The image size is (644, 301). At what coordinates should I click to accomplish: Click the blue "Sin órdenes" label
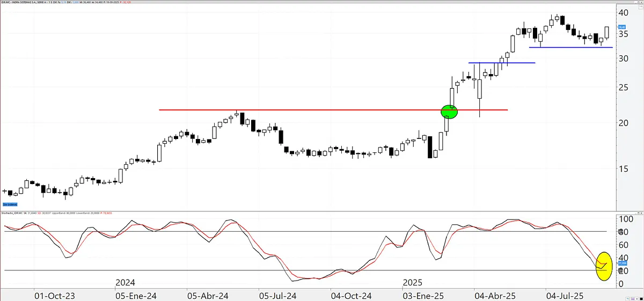tap(10, 204)
